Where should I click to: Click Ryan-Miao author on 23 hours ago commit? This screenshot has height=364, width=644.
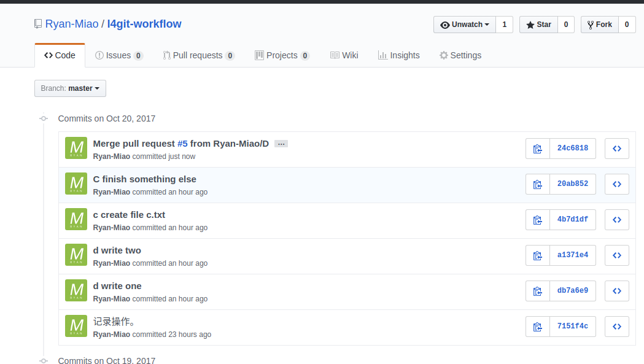[111, 335]
